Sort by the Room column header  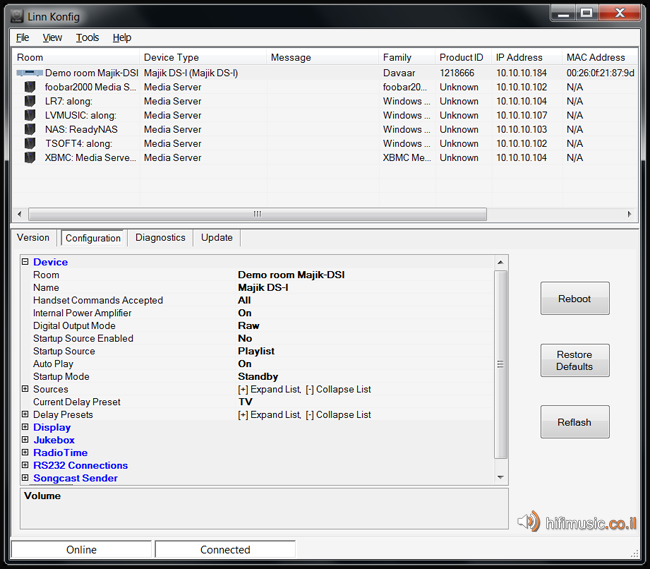tap(76, 57)
